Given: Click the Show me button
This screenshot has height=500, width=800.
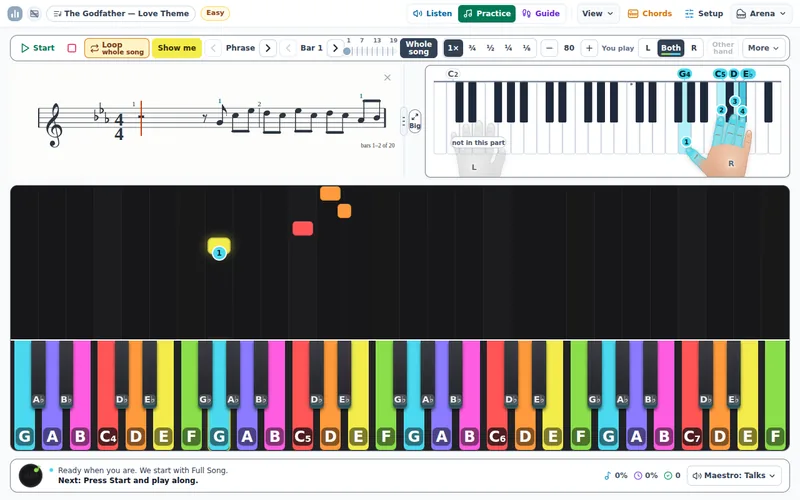Looking at the screenshot, I should click(x=177, y=48).
